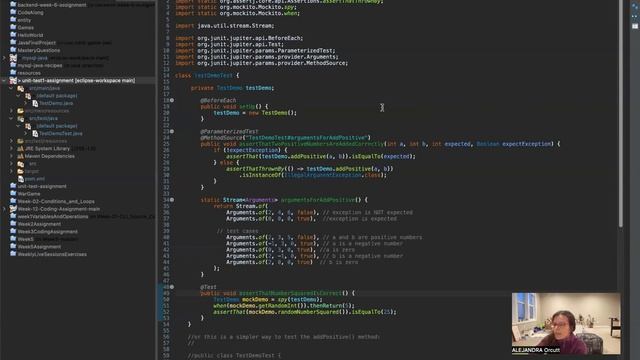Click the WarGame project folder icon
640x360 pixels.
pos(13,193)
